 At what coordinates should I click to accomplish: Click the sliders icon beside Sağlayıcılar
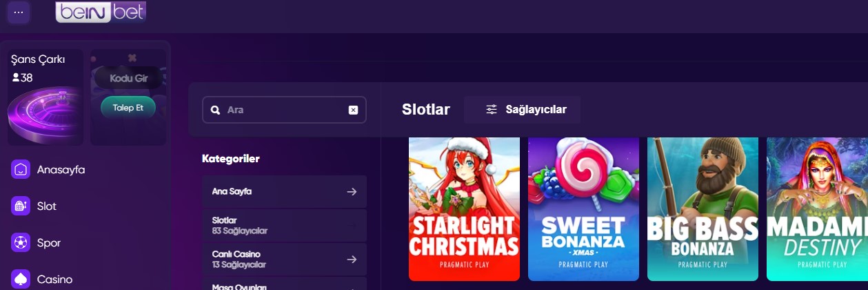pos(492,110)
